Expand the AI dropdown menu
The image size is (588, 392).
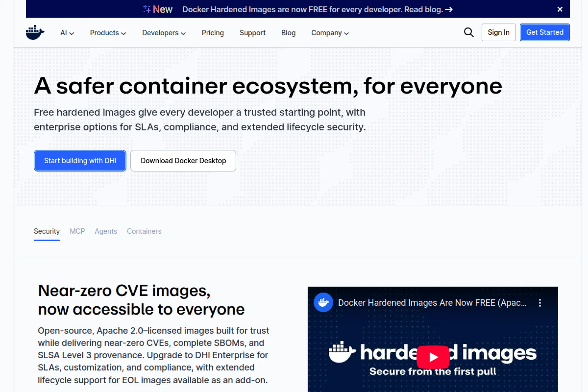67,33
